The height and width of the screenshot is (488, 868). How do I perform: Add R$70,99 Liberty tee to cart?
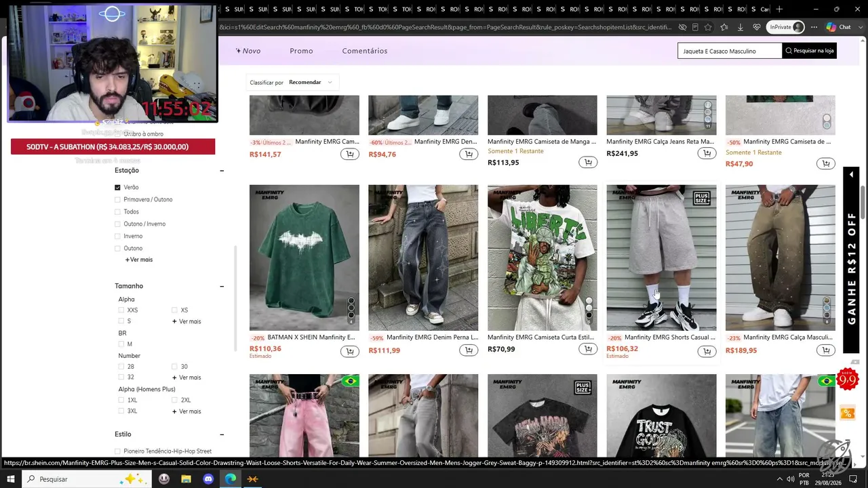pos(588,349)
